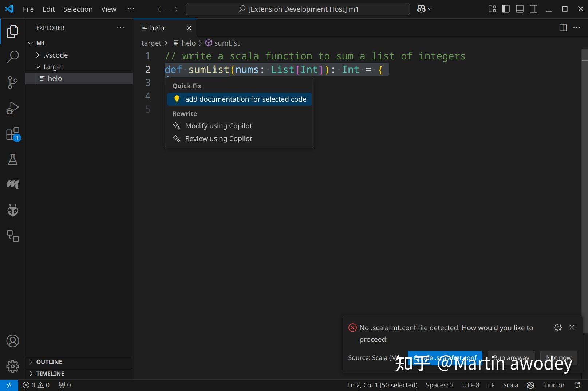Open the Selection menu

click(78, 9)
